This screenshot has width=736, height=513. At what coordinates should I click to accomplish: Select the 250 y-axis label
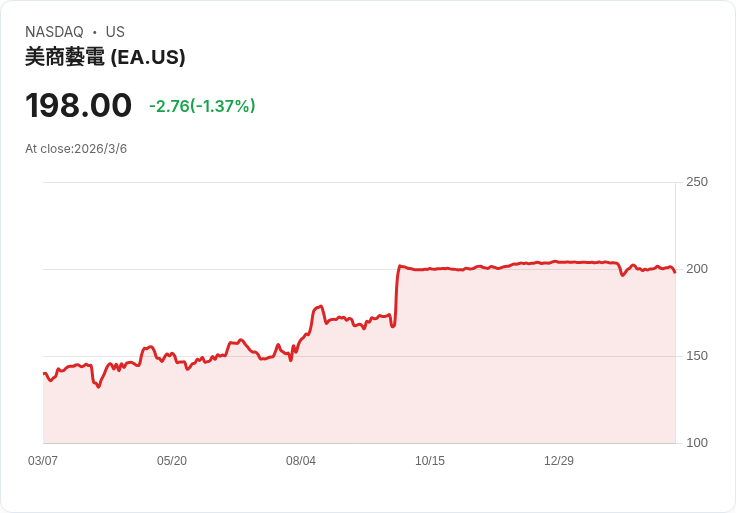click(697, 182)
